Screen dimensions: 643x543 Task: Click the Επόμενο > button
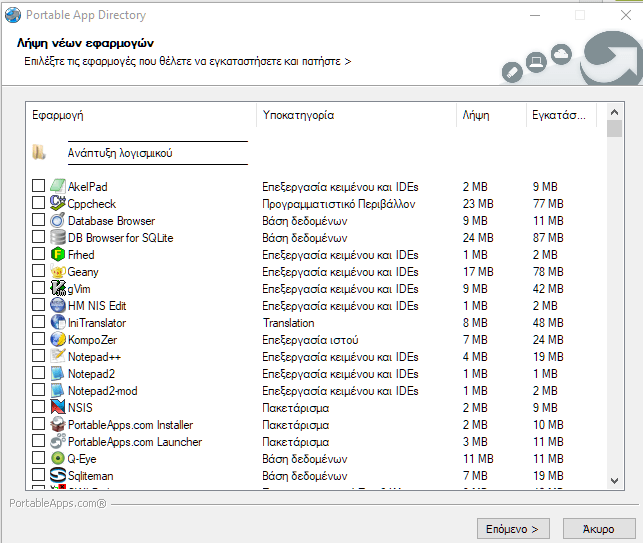point(513,529)
